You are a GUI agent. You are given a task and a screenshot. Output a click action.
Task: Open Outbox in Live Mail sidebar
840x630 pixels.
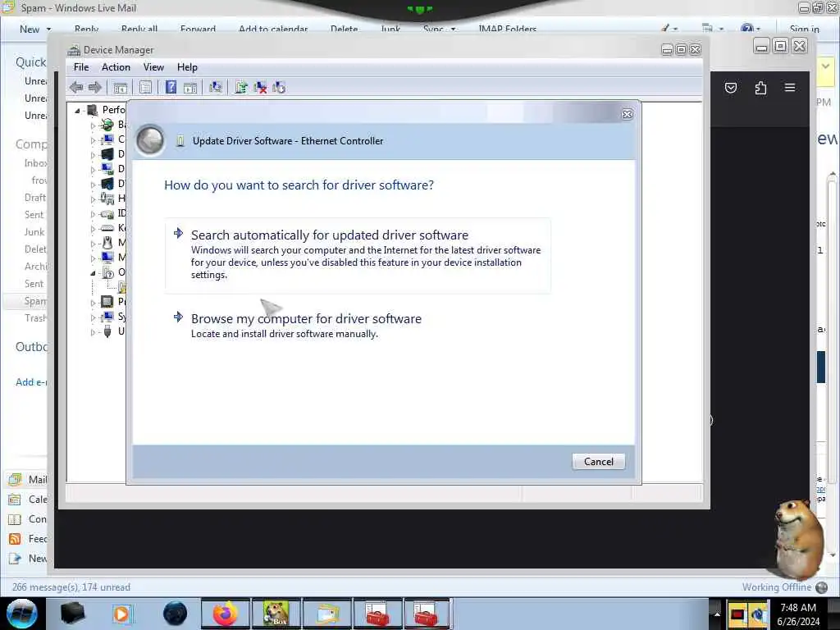[31, 347]
